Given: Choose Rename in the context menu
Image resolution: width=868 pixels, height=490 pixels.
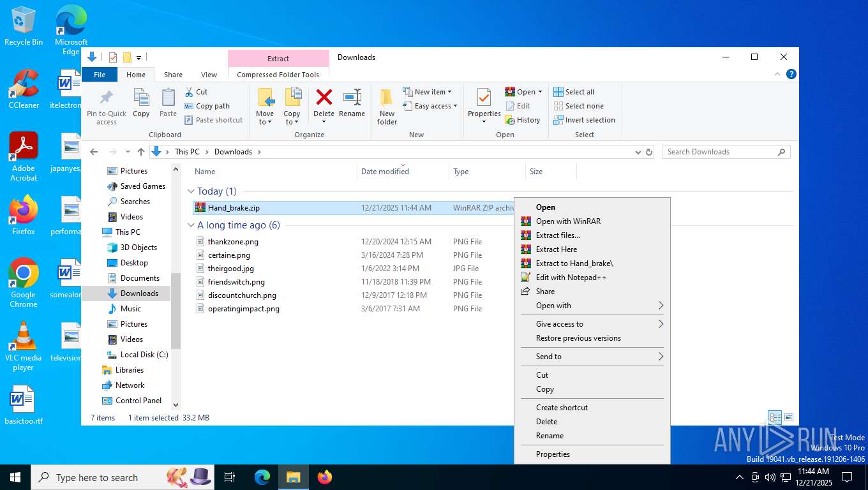Looking at the screenshot, I should (x=592, y=436).
